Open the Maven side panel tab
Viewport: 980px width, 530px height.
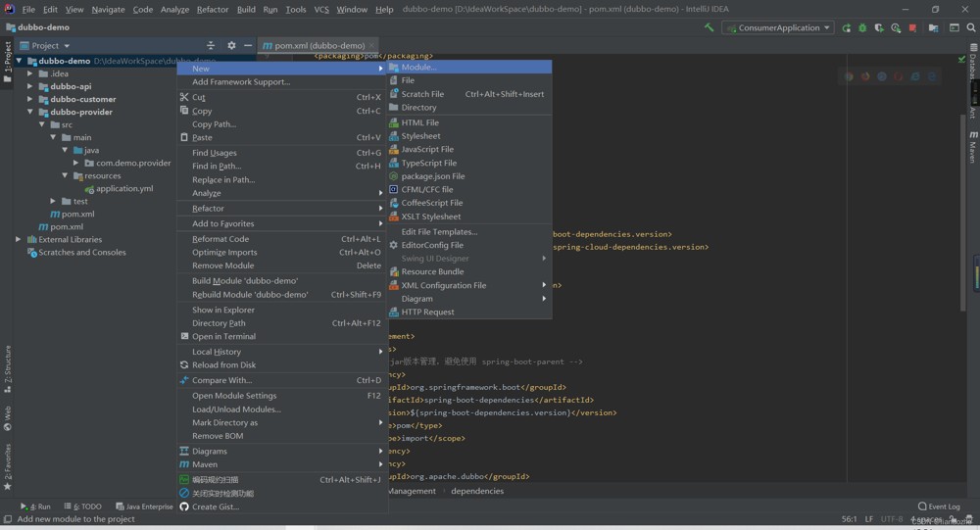[973, 147]
